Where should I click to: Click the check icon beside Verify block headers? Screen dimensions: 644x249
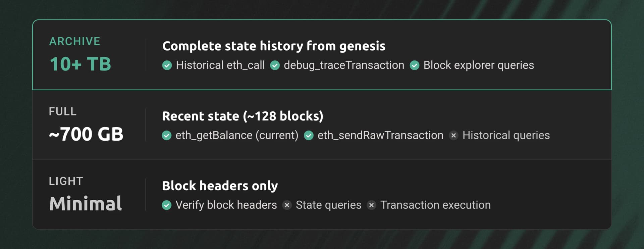click(x=167, y=205)
